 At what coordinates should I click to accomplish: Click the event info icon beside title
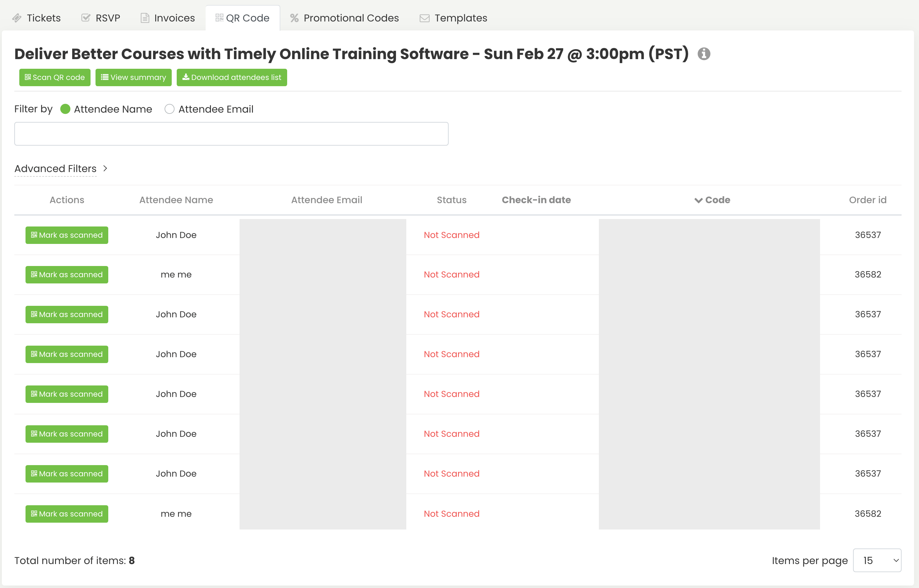pos(704,54)
